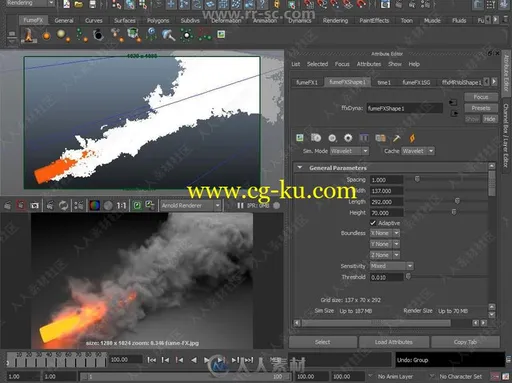Open the Boundless X None dropdown
Screen dimensions: 512x383
pyautogui.click(x=385, y=233)
